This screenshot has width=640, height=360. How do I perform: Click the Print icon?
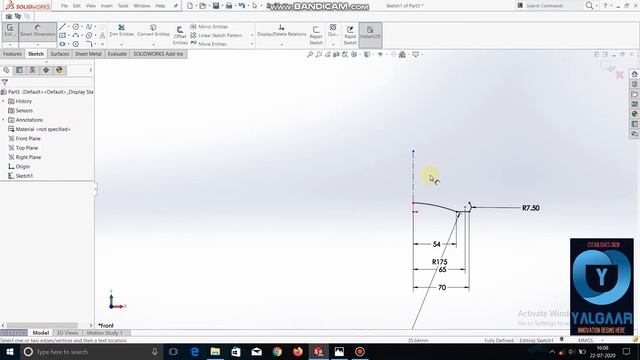229,6
